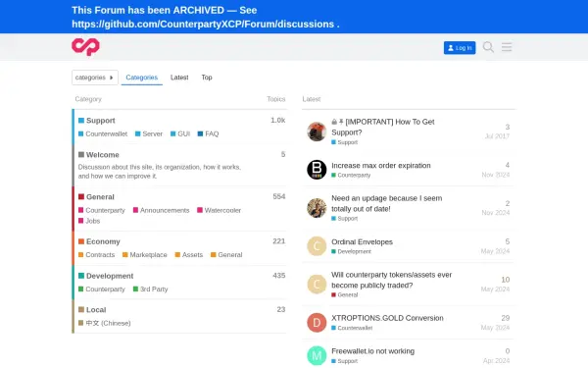Viewport: 588px width, 368px height.
Task: Click Counterwallet tag under XTROPTIONS.GOLD topic
Action: point(352,328)
